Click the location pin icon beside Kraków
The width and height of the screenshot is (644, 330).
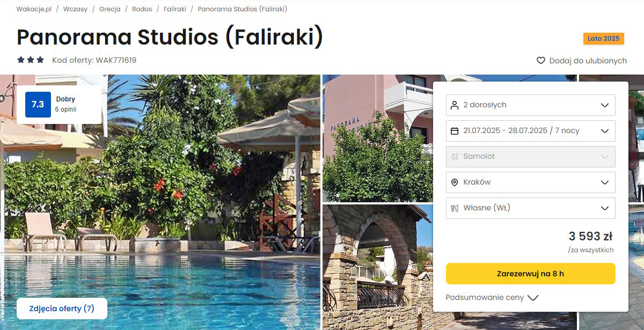[x=455, y=182]
